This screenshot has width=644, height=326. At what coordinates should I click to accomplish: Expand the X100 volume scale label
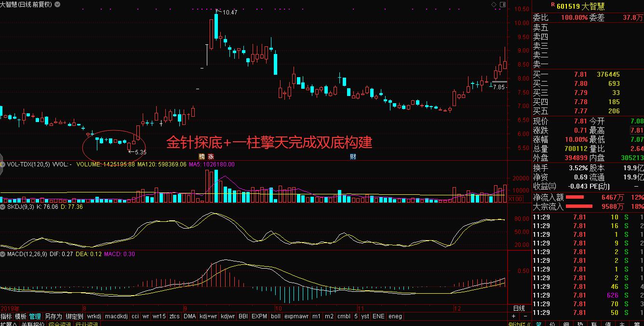[515, 199]
